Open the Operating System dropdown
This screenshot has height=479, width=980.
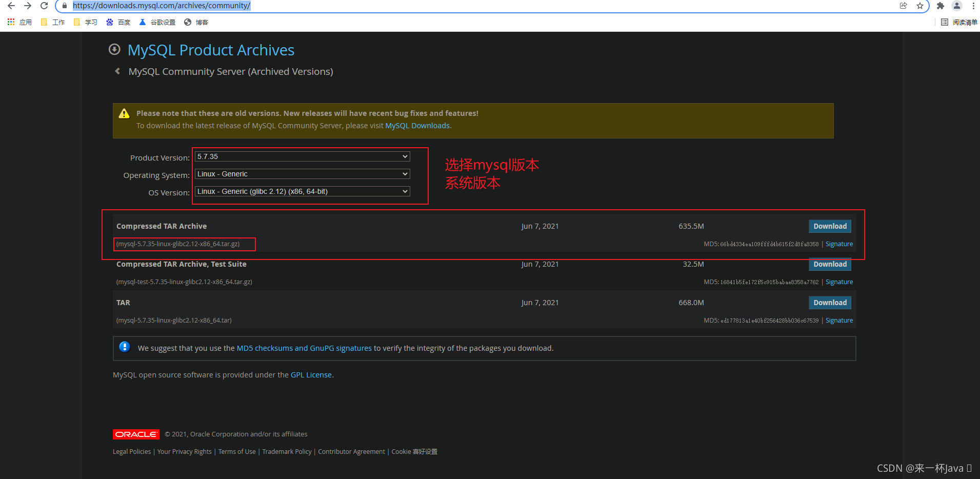tap(302, 174)
